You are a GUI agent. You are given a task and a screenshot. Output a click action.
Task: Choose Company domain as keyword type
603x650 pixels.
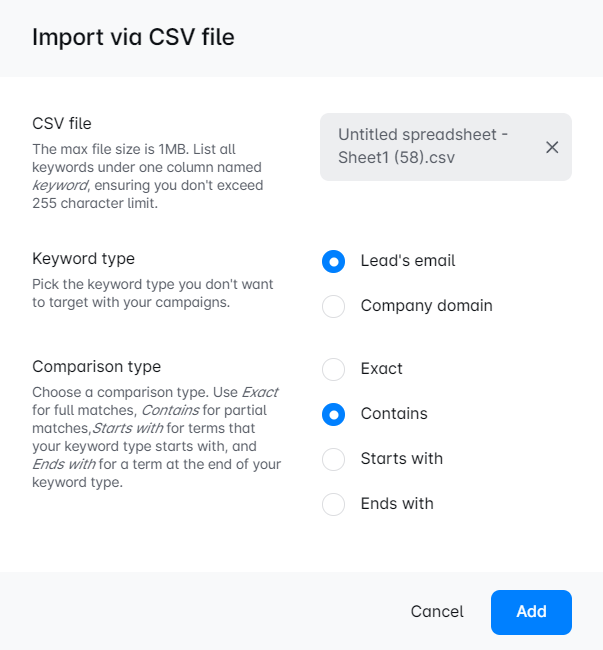(x=334, y=306)
